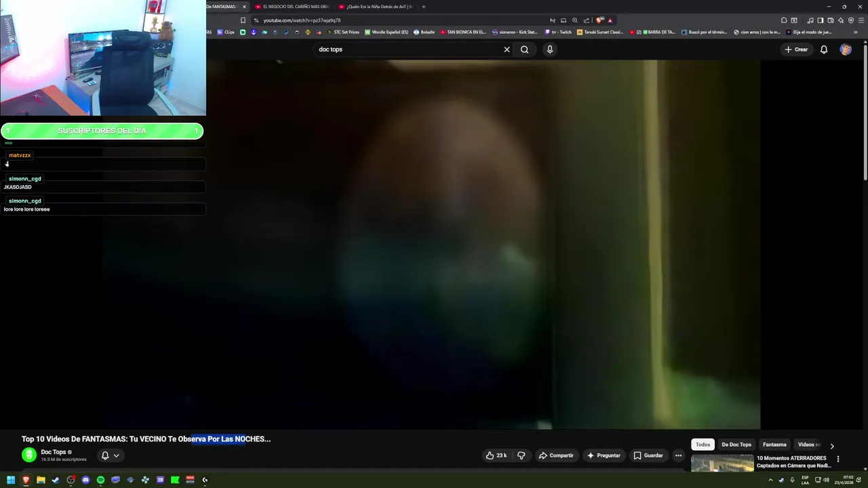Dislike the video with thumbs down
868x488 pixels.
521,455
